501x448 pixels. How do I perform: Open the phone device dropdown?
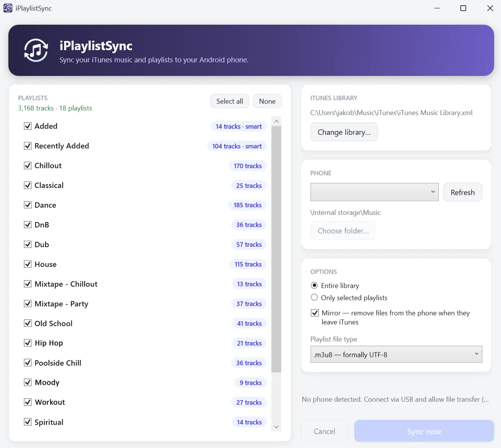[374, 192]
